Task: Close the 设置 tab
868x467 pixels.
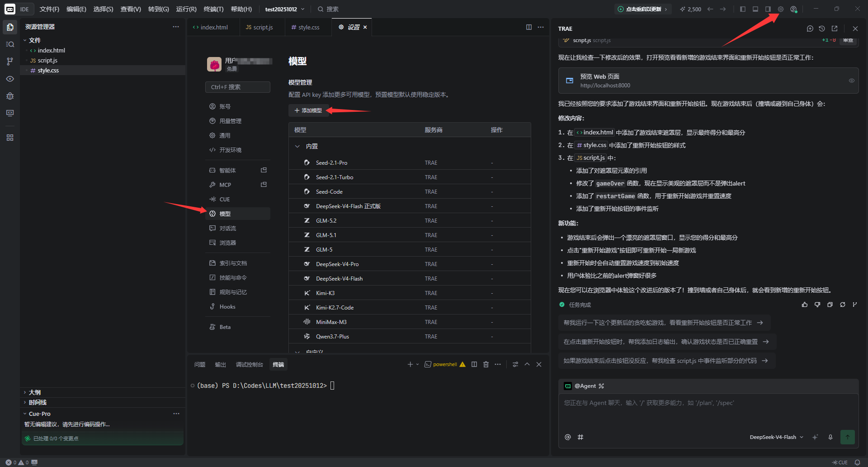Action: point(365,27)
